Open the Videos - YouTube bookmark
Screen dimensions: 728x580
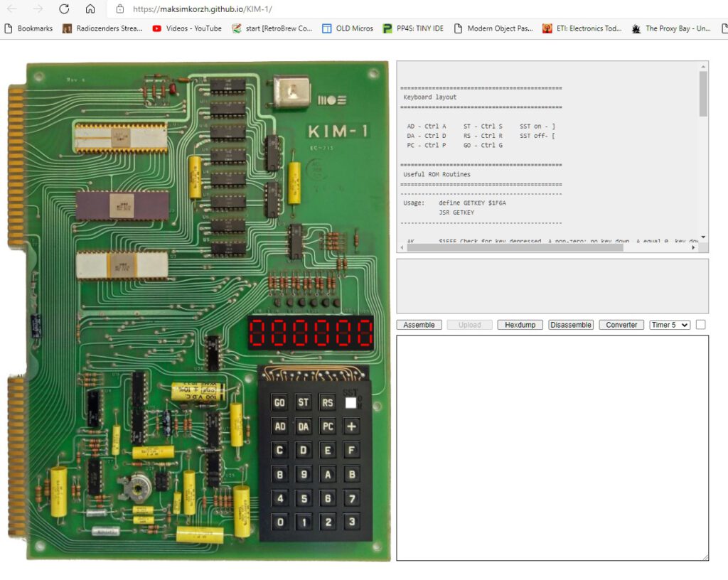point(187,28)
